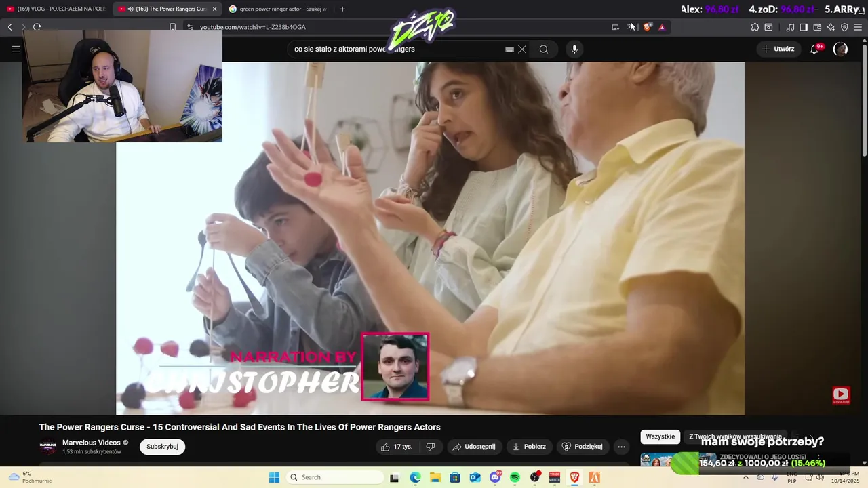Open Voicemeeter from taskbar
Viewport: 868px width, 488px height.
pyautogui.click(x=555, y=477)
